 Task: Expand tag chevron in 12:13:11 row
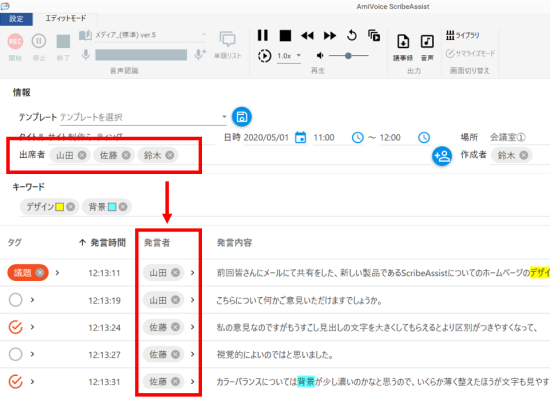[58, 272]
